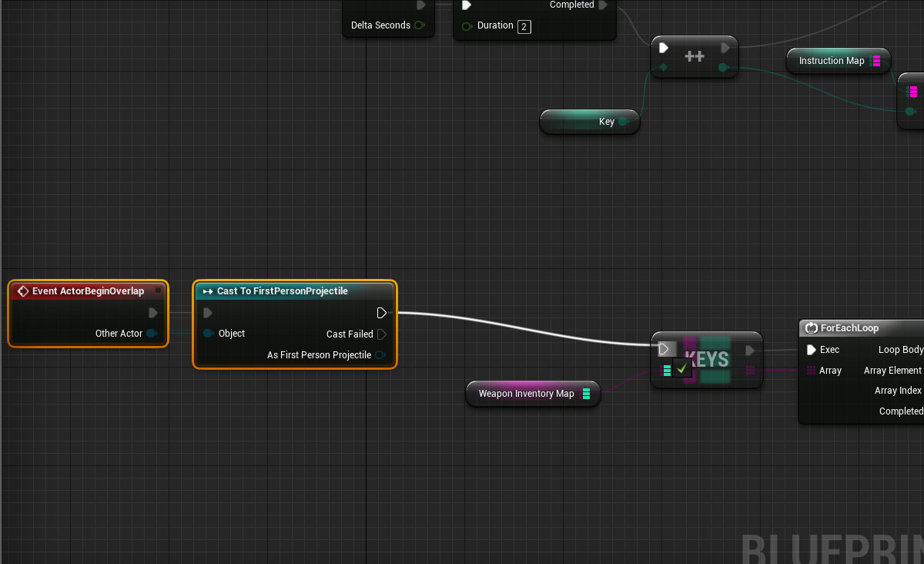Click the map icon beside Weapon Inventory Map label

pos(585,394)
